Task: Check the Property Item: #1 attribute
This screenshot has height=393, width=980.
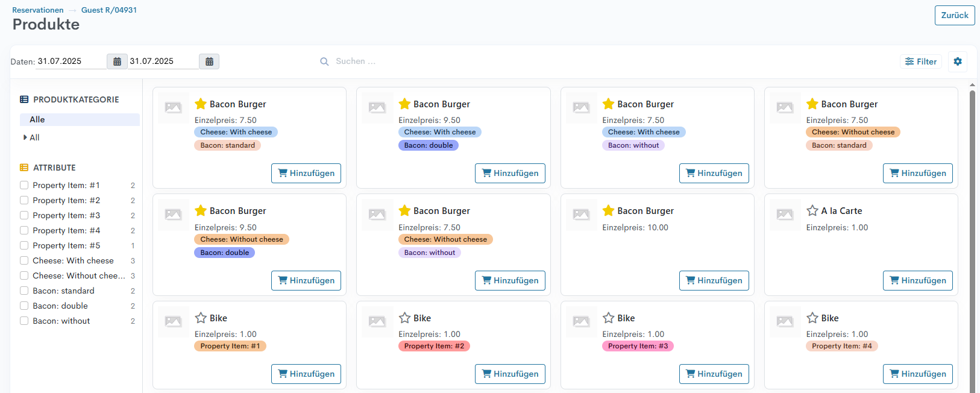Action: tap(24, 186)
